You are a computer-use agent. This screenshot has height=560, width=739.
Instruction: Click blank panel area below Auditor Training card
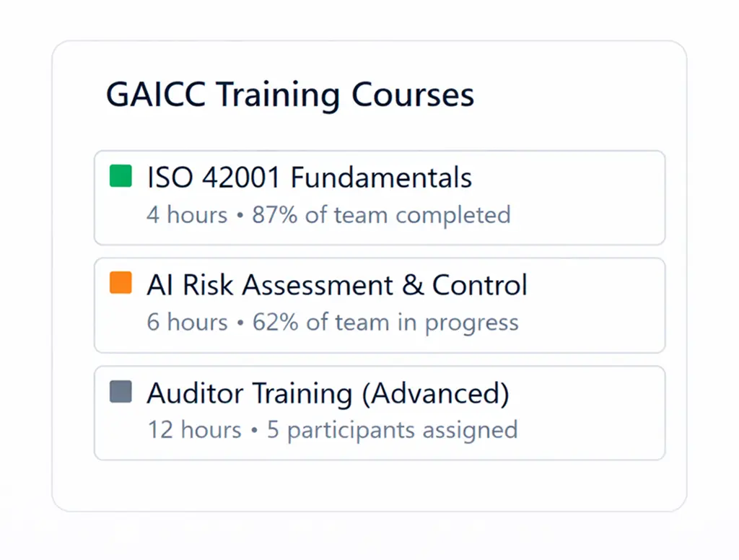pos(368,485)
